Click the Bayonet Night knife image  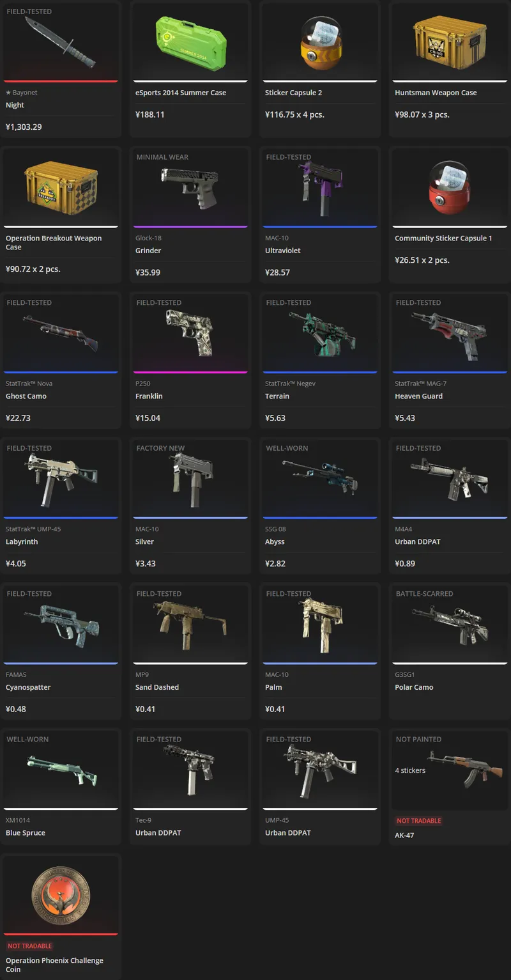(59, 42)
